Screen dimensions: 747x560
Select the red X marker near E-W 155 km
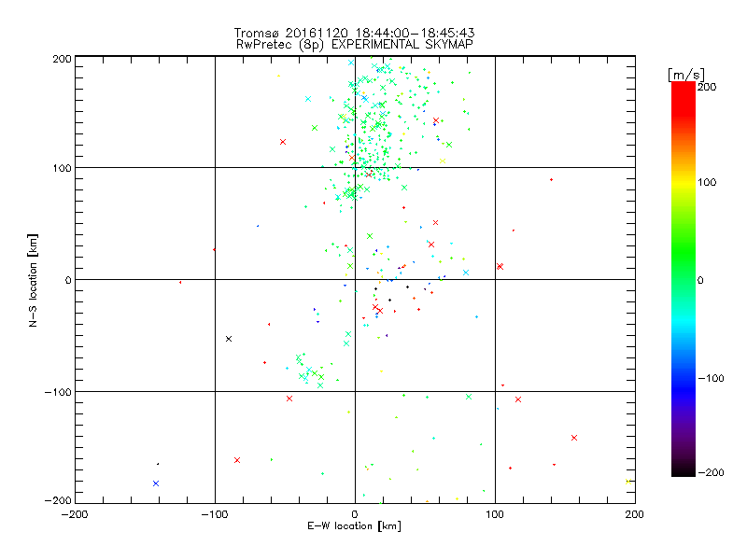574,438
